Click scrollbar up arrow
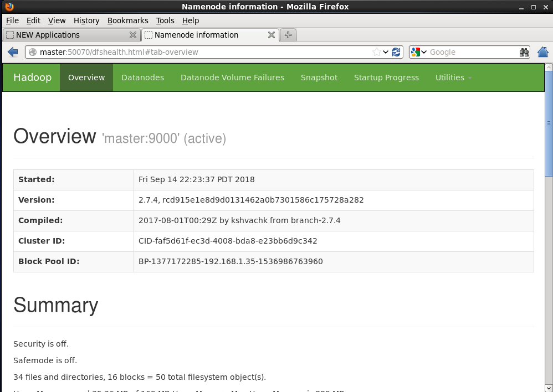Image resolution: width=553 pixels, height=392 pixels. [x=549, y=67]
